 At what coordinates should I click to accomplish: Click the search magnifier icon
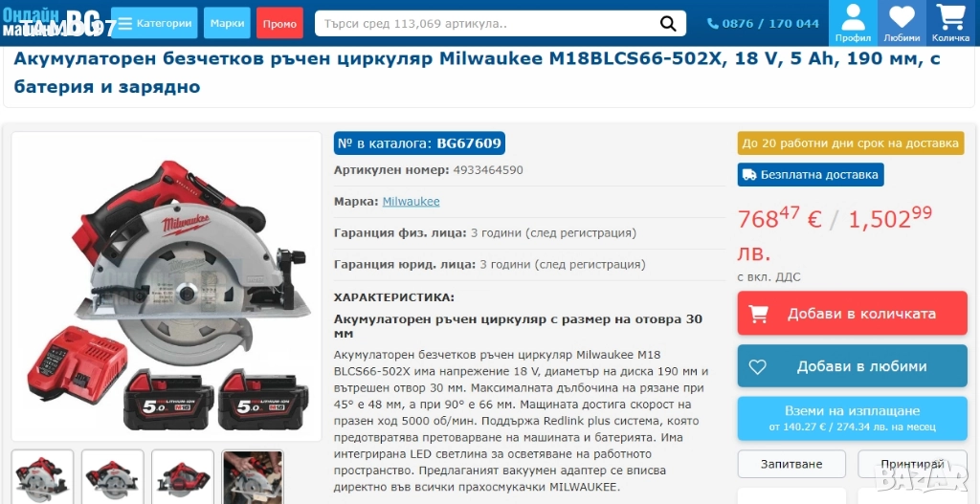pos(667,24)
